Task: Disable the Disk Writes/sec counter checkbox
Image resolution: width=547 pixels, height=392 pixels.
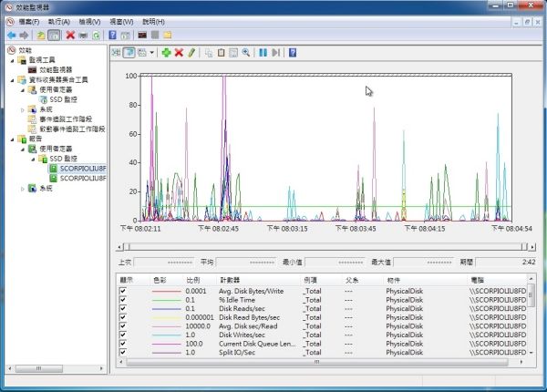Action: 123,334
